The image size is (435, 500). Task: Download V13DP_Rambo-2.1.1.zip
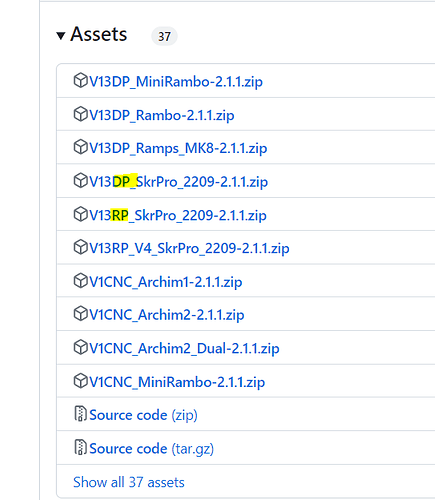(x=162, y=115)
